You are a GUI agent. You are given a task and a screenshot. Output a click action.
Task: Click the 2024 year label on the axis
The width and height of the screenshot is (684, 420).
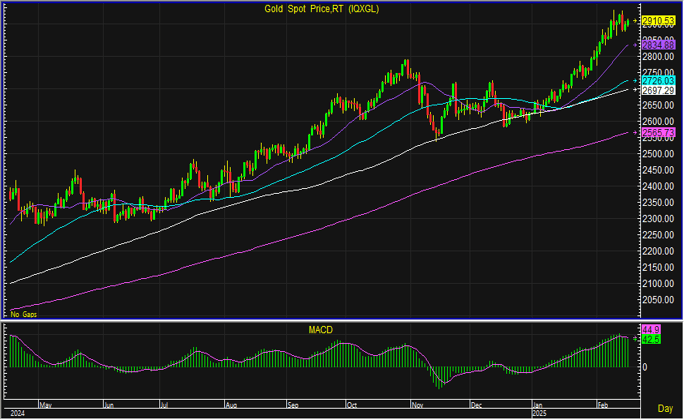tap(17, 412)
